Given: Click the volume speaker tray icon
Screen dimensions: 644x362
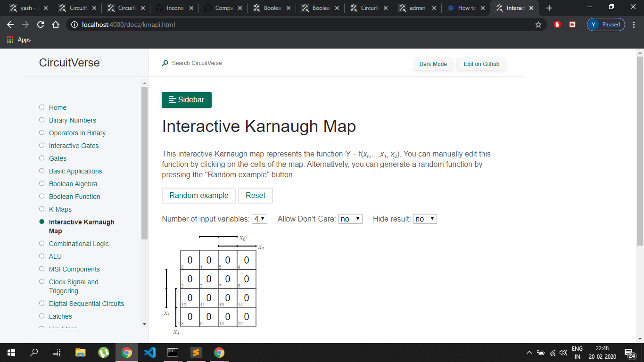Looking at the screenshot, I should [562, 353].
